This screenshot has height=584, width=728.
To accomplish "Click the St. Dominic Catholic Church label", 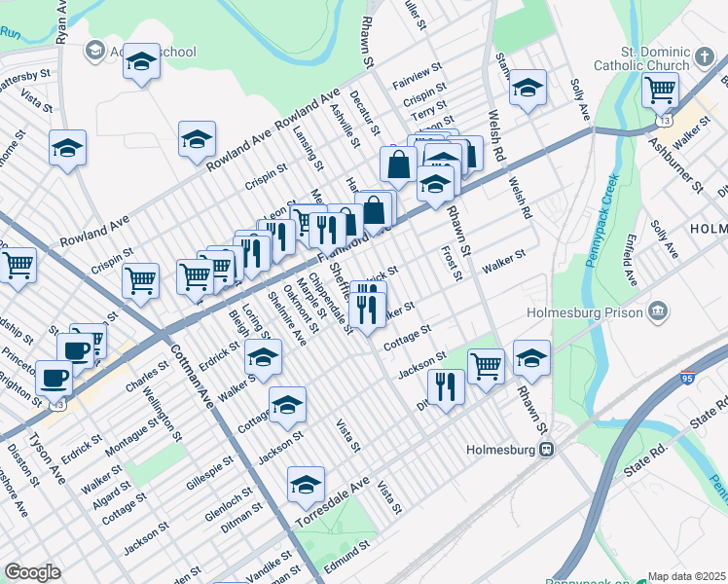I will (642, 58).
